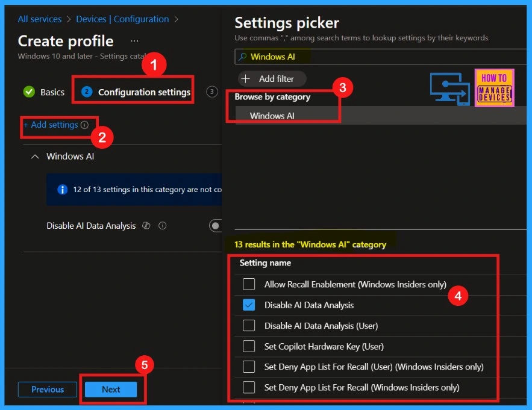Click info icon next to Add settings
This screenshot has width=532, height=410.
tap(84, 125)
